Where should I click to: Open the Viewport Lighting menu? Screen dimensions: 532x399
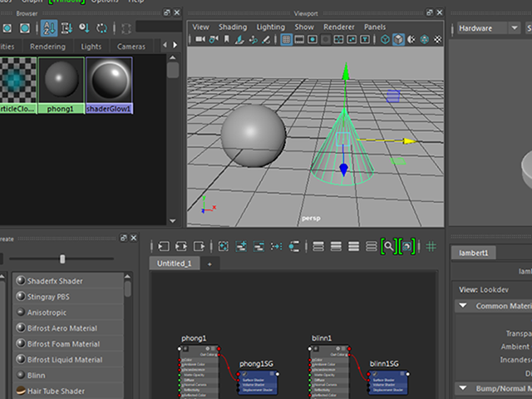271,27
